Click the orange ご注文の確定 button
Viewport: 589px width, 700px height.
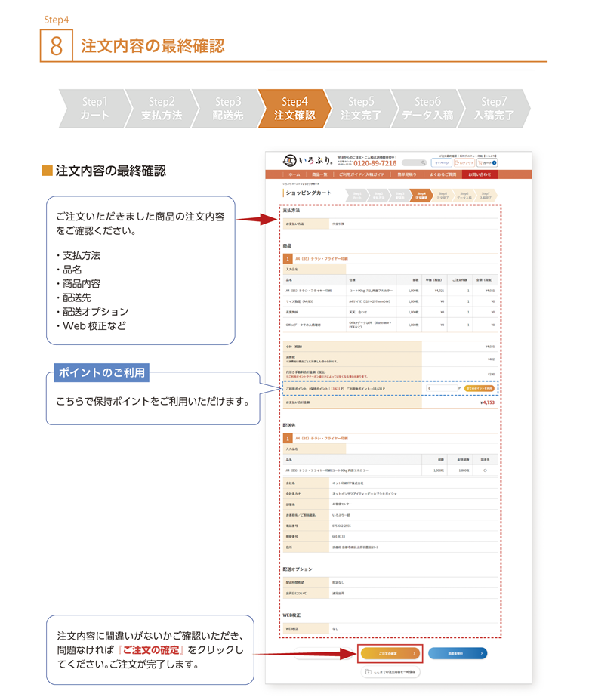390,653
